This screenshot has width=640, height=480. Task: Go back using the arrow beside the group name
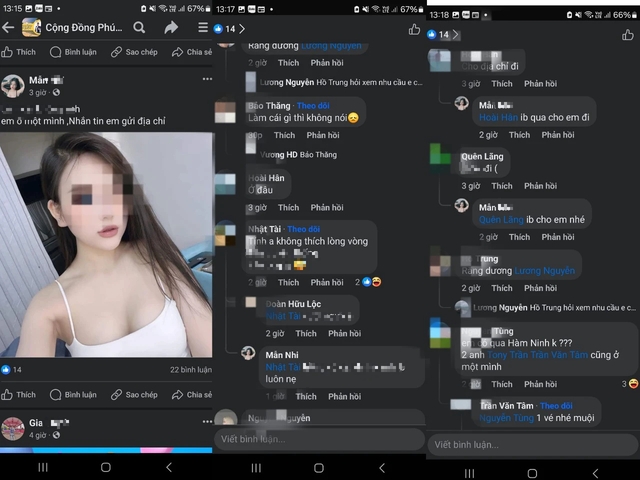(8, 28)
